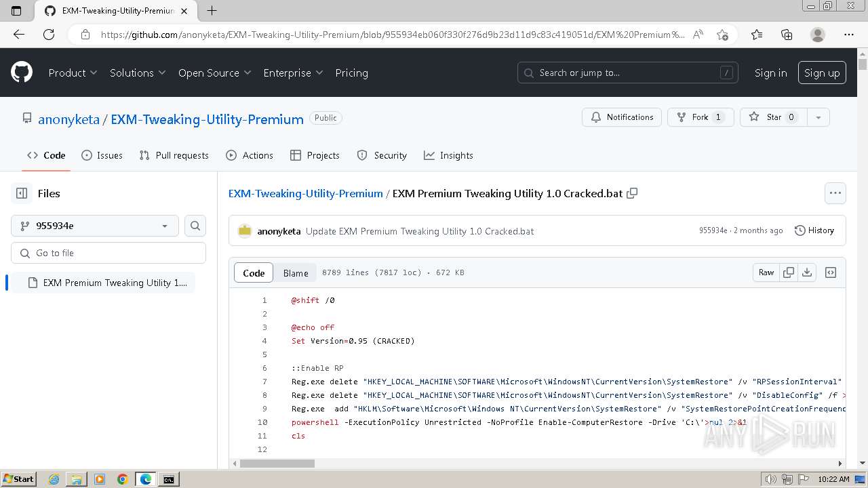868x488 pixels.
Task: View the file History
Action: point(814,230)
